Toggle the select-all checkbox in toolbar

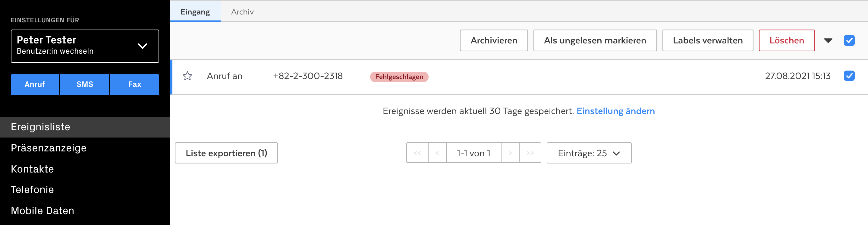(x=849, y=40)
